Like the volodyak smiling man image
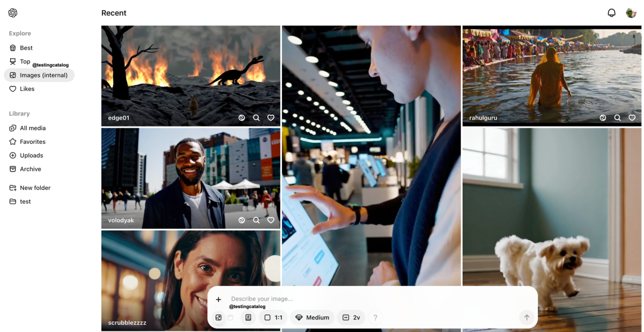Image resolution: width=644 pixels, height=332 pixels. pos(271,220)
